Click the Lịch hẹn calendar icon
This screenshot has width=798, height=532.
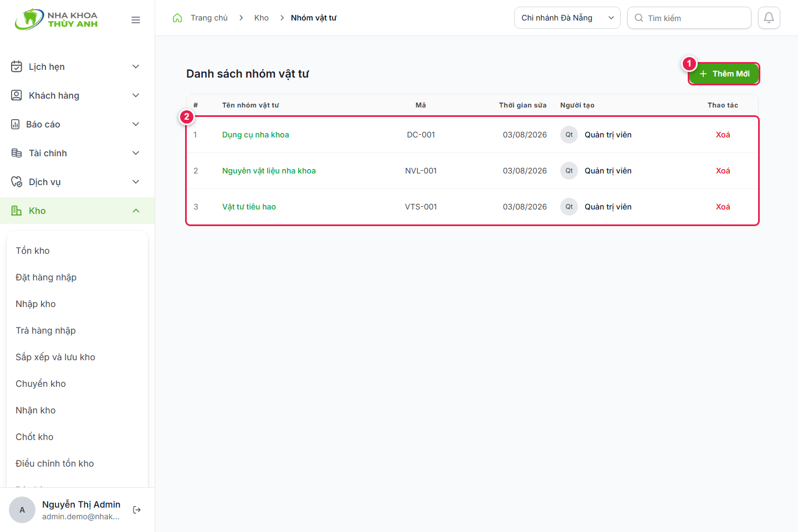(x=17, y=66)
